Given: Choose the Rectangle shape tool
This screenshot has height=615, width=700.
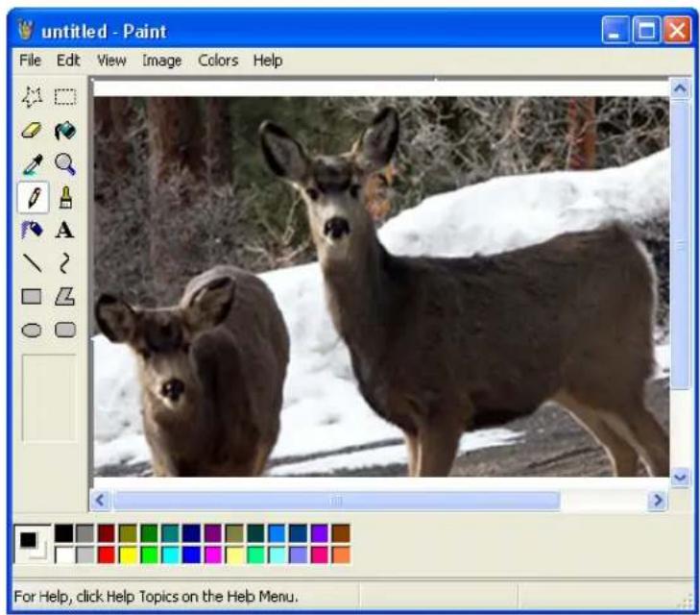Looking at the screenshot, I should point(32,296).
